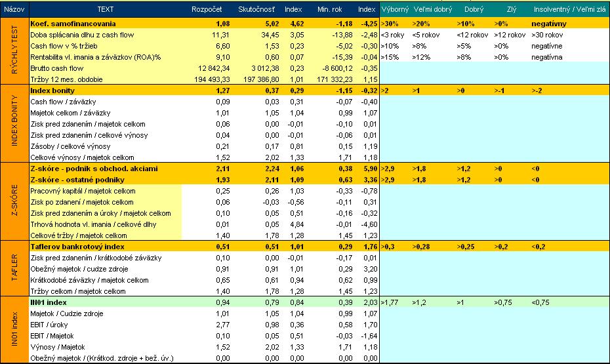The height and width of the screenshot is (364, 610).
Task: Select Z-skóre - ostatné podniky row label
Action: pos(77,180)
